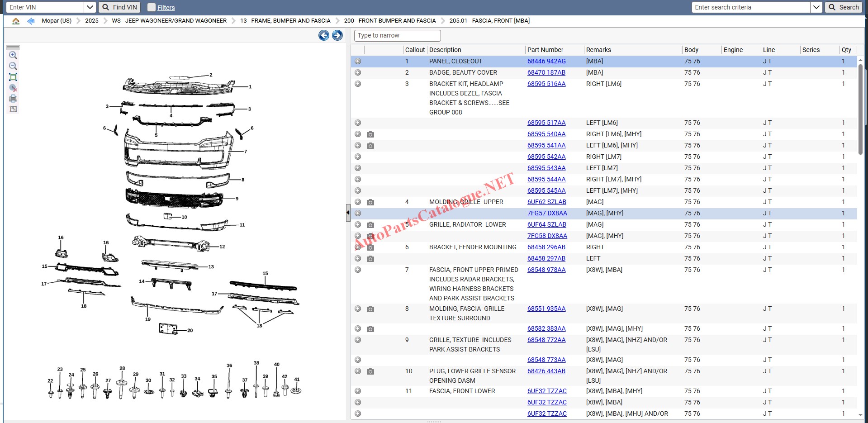Click the plus icon for part 68595 517AA
This screenshot has width=868, height=423.
[x=358, y=123]
